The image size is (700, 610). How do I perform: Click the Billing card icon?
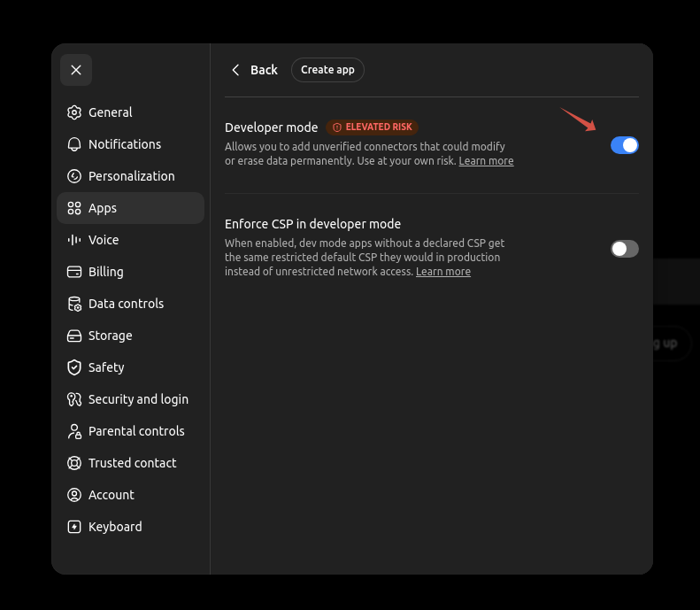[x=74, y=272]
